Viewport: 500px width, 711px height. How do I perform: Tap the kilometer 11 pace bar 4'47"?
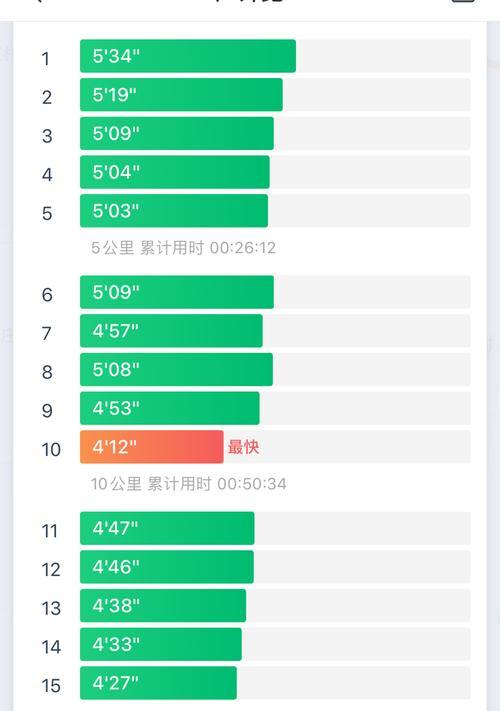tap(167, 529)
